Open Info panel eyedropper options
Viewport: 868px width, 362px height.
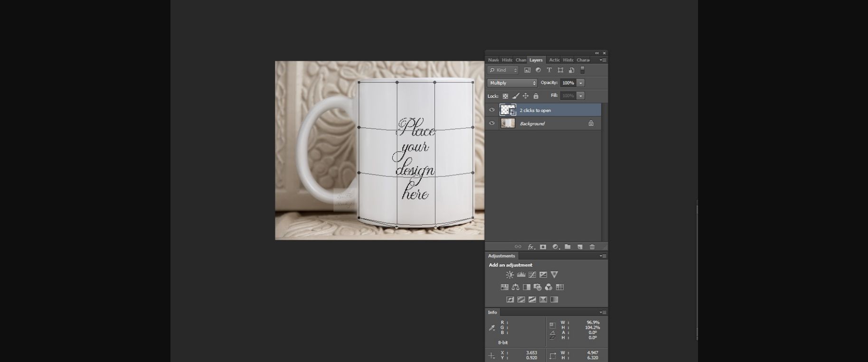coord(492,327)
